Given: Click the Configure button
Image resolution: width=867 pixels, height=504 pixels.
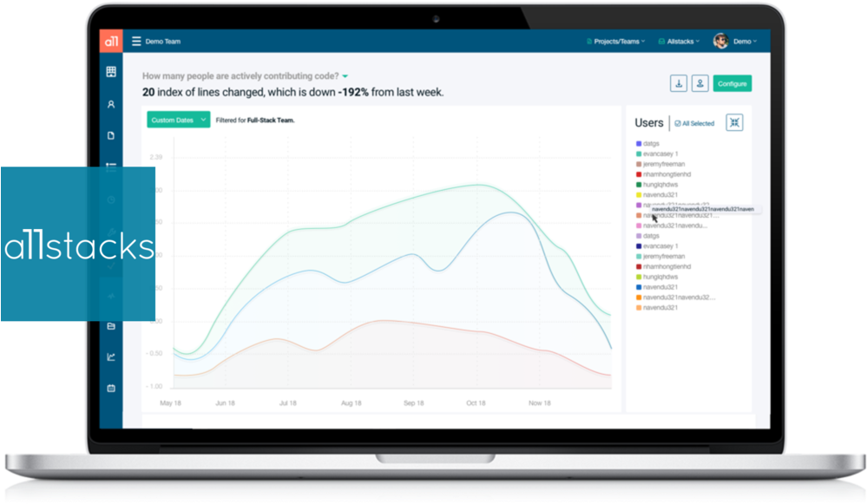Looking at the screenshot, I should point(732,83).
